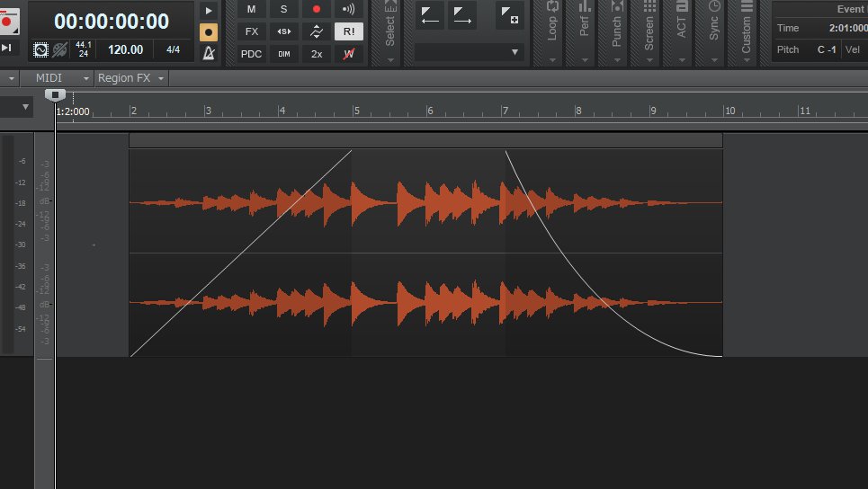Toggle the global FX bypass button
The width and height of the screenshot is (868, 489).
coord(252,31)
